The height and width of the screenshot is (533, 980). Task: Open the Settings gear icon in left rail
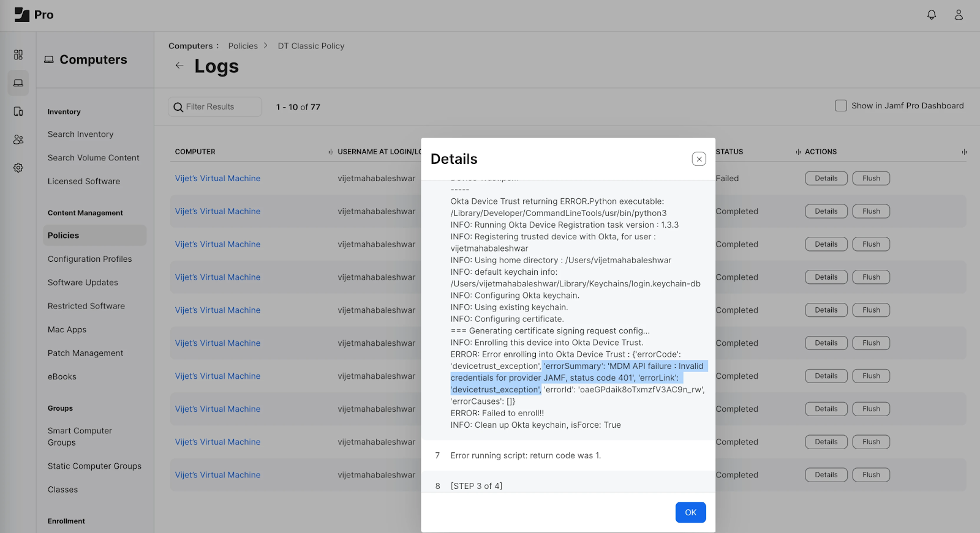pyautogui.click(x=18, y=168)
